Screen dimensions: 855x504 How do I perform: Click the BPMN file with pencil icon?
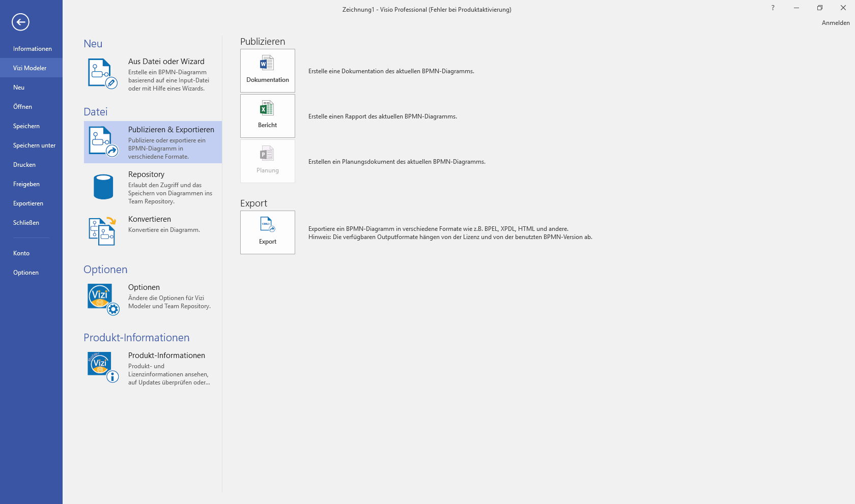tap(103, 74)
